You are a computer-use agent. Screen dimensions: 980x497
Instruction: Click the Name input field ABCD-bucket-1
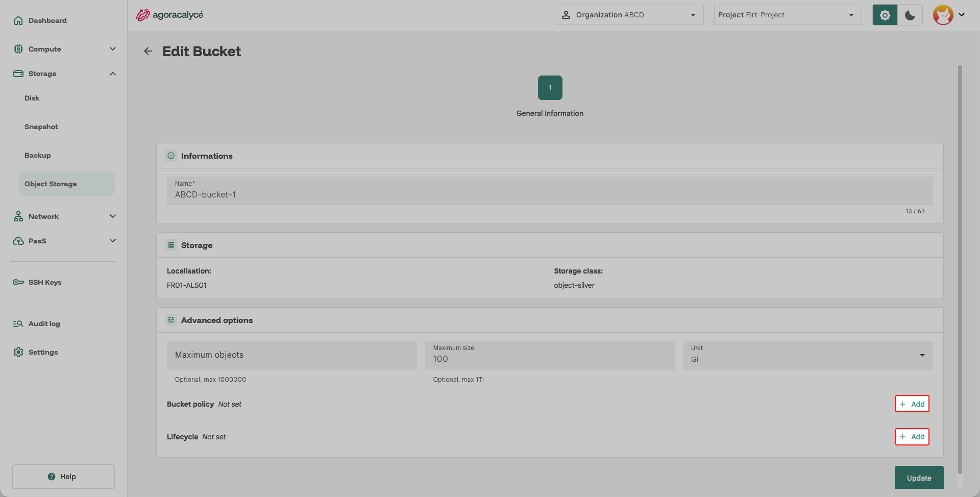[550, 191]
